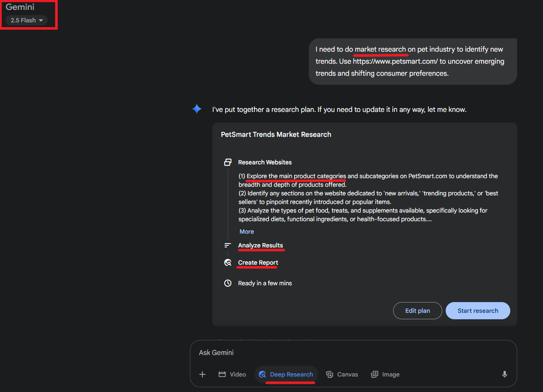The height and width of the screenshot is (392, 543).
Task: Click the Create Report icon
Action: point(228,262)
